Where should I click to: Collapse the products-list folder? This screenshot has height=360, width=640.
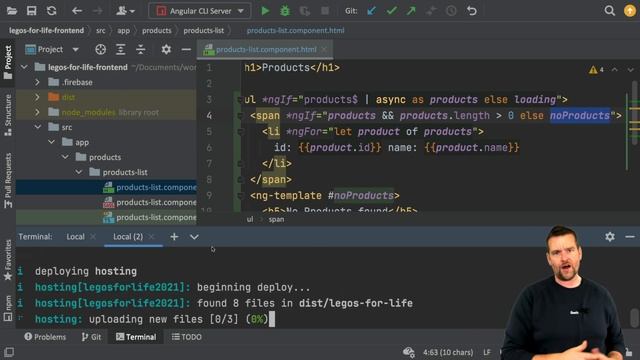tap(79, 172)
